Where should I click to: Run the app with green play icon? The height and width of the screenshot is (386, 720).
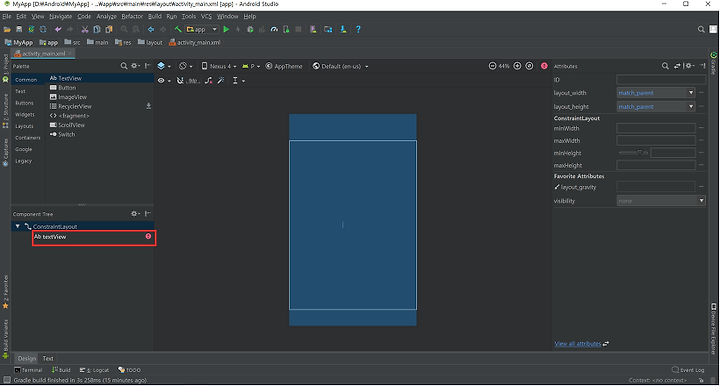click(226, 29)
